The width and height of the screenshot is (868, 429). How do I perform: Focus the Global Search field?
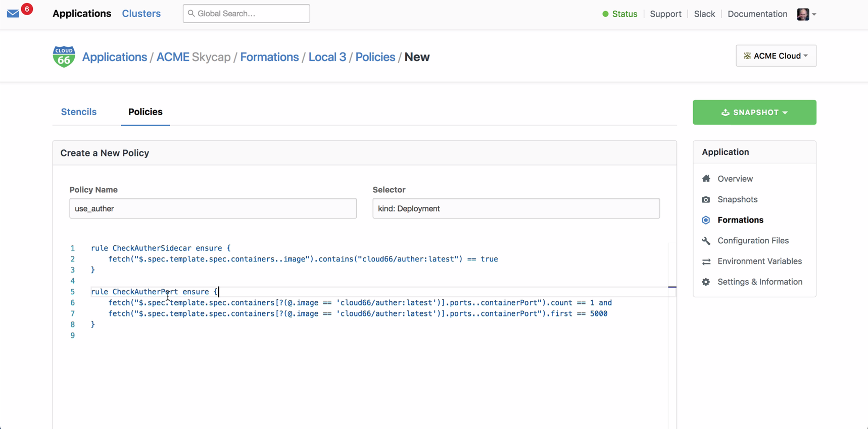pyautogui.click(x=247, y=14)
